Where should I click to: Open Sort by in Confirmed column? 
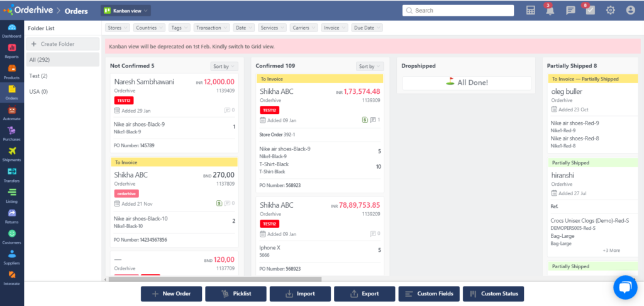click(x=370, y=66)
